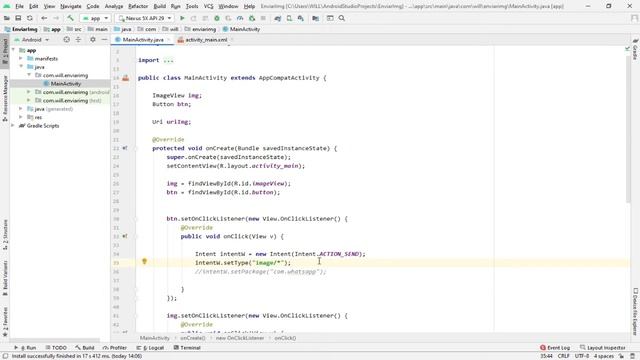This screenshot has height=360, width=640.
Task: Click the Make Project hammer icon
Action: [70, 18]
